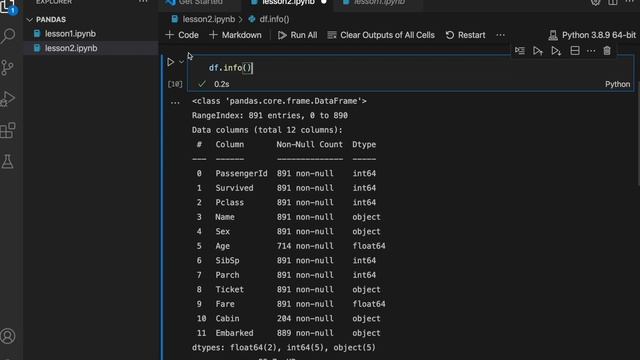The width and height of the screenshot is (640, 360).
Task: Open notebook toolbar overflow ellipsis
Action: [x=500, y=35]
